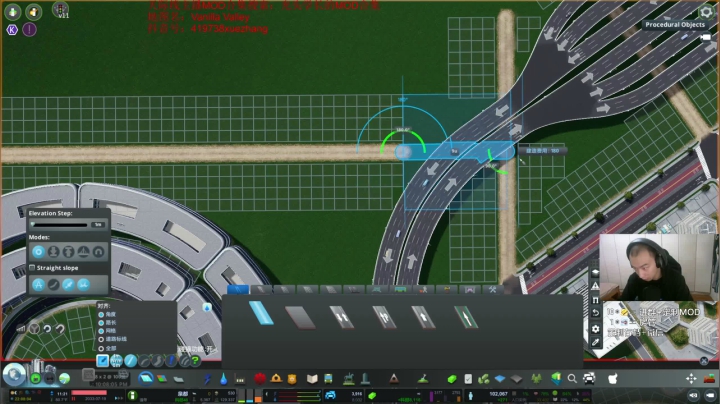Select the second icon in Modes row
Viewport: 720px width, 404px height.
point(54,252)
